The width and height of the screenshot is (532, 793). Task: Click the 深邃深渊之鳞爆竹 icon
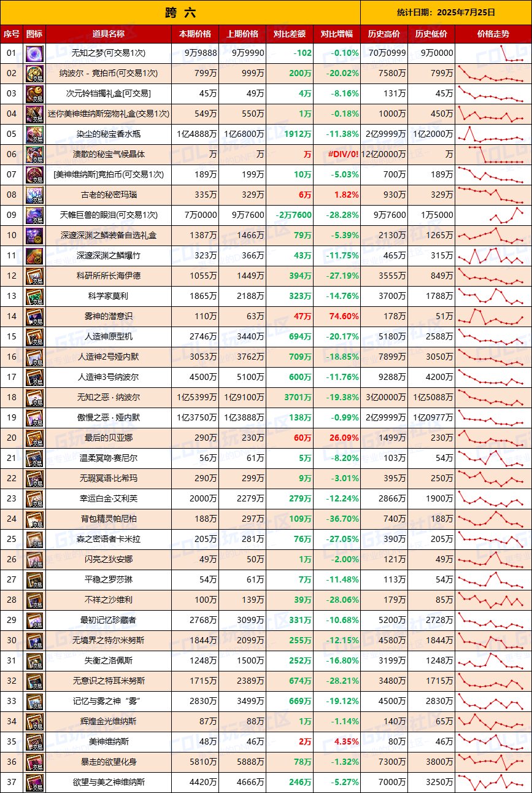pyautogui.click(x=34, y=256)
